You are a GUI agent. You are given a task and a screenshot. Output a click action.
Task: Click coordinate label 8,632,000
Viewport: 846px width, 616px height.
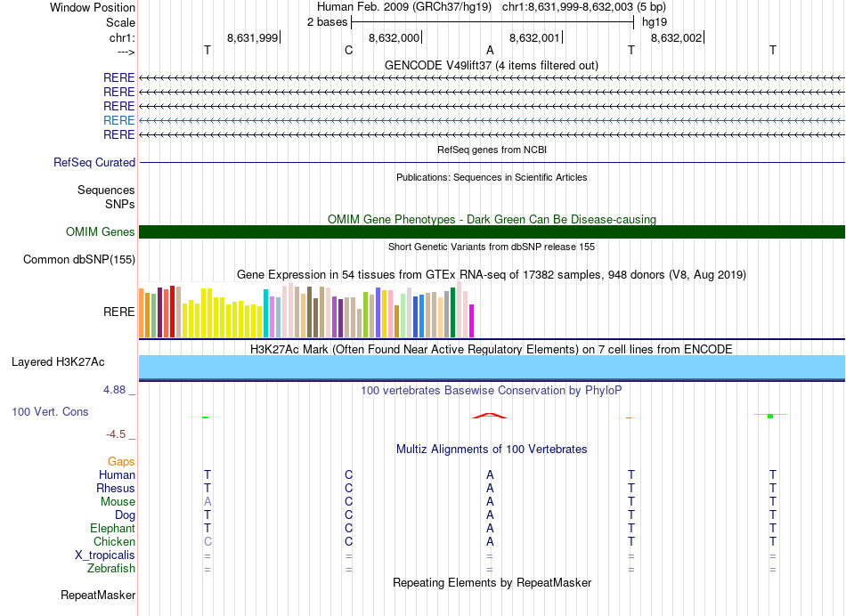tap(394, 37)
